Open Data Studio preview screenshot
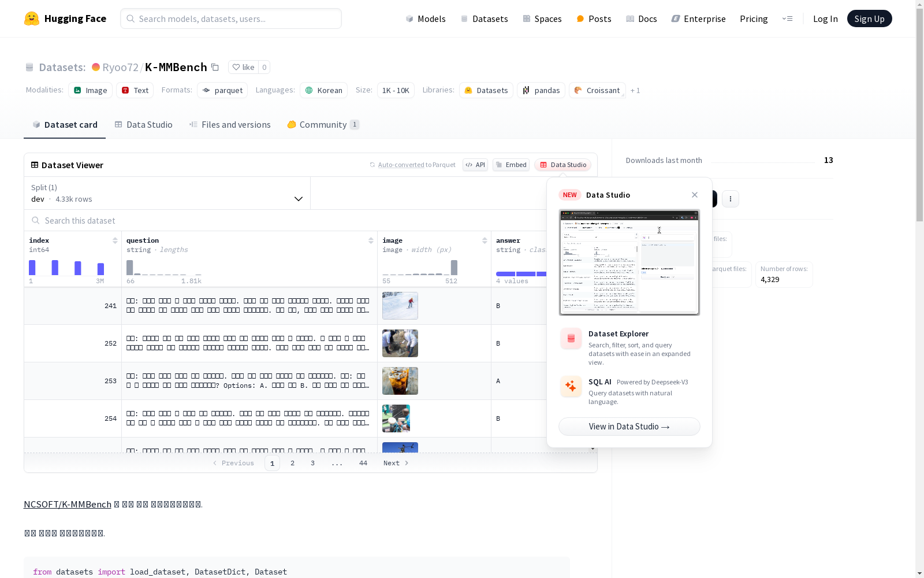 coord(629,262)
